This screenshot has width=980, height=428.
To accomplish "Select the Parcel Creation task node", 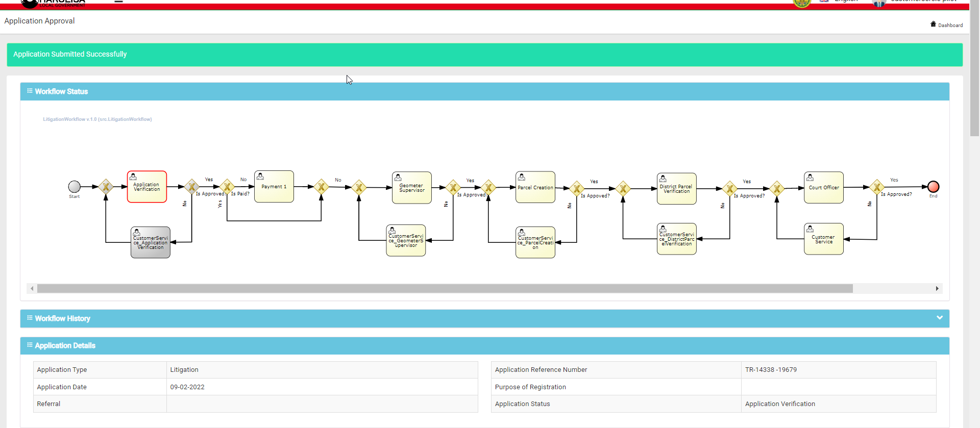I will (x=535, y=187).
